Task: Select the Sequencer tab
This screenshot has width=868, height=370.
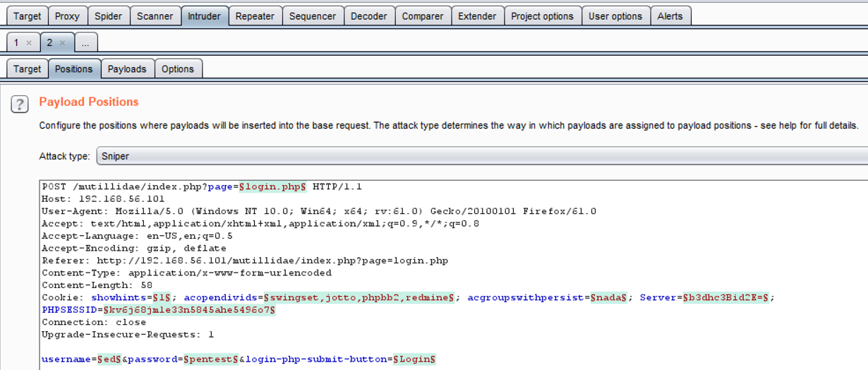Action: [x=313, y=16]
